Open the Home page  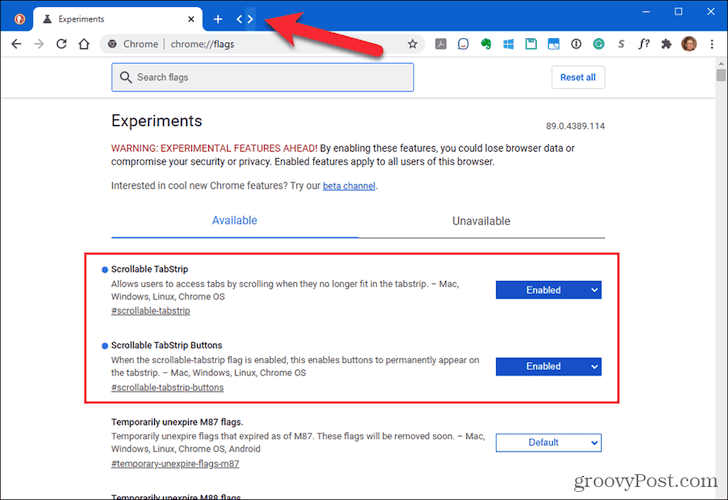[x=84, y=44]
